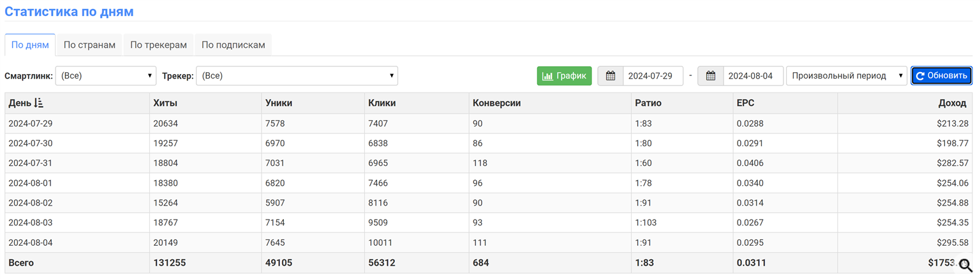Switch to the По трекерам tab

(x=158, y=45)
